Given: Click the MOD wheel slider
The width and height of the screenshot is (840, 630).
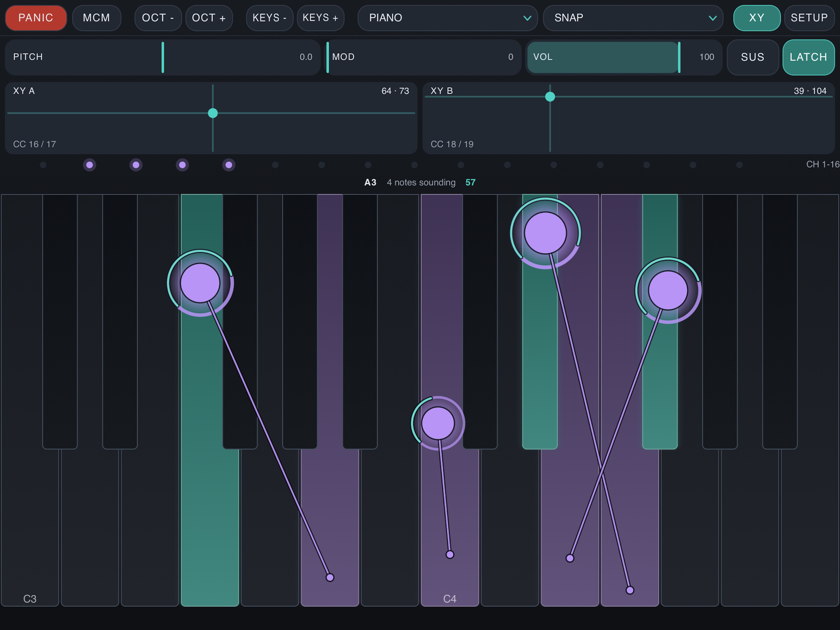Looking at the screenshot, I should [423, 57].
